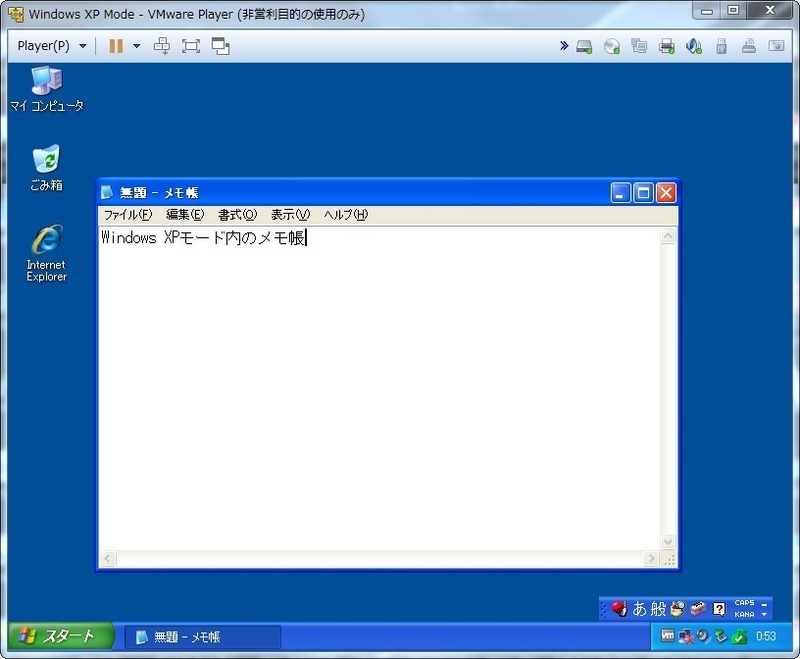Screen dimensions: 800x659
Task: Open the 表示(V) menu in Notepad
Action: pos(290,215)
